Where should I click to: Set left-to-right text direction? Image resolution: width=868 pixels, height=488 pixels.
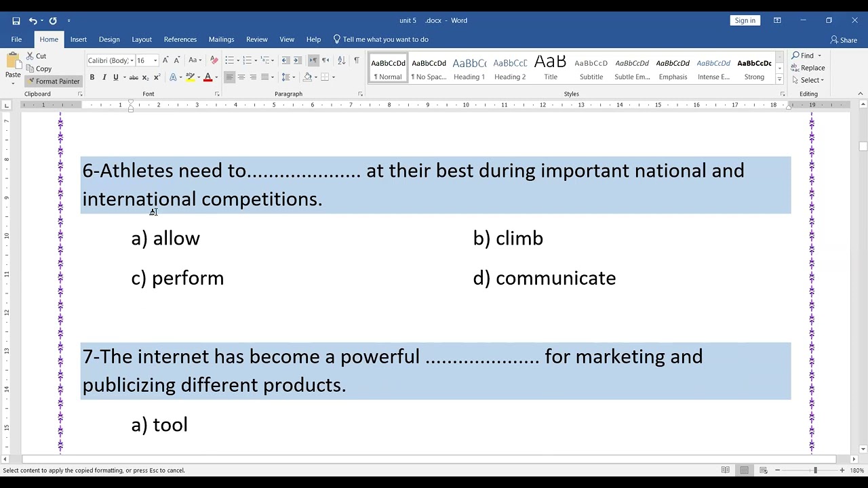tap(313, 60)
